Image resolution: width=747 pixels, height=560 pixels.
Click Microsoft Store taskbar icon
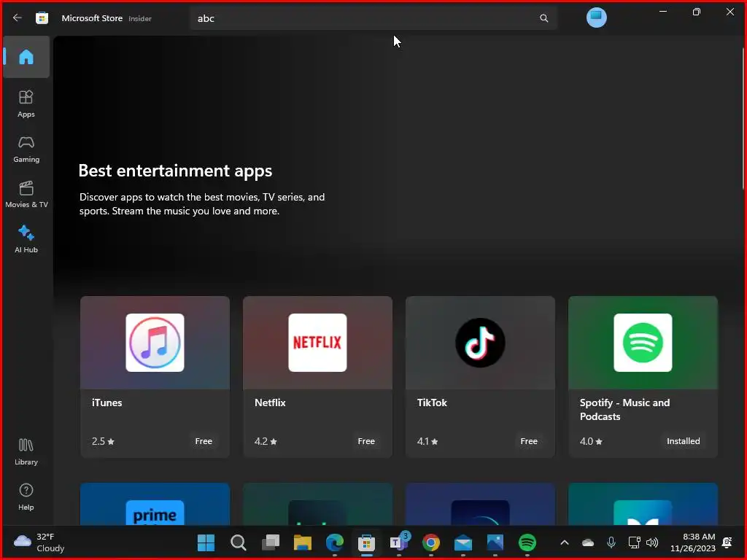366,542
